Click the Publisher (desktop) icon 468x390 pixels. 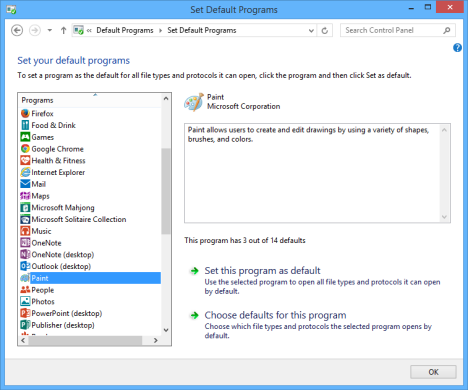[25, 325]
